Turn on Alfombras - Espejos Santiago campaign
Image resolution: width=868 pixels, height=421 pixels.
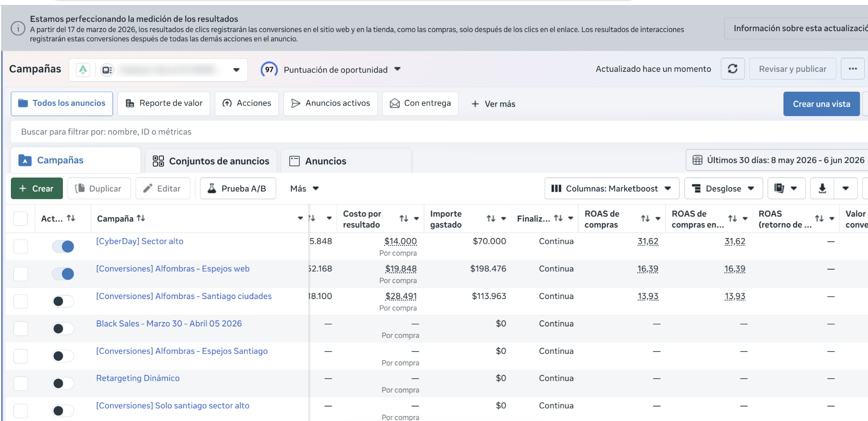[63, 356]
